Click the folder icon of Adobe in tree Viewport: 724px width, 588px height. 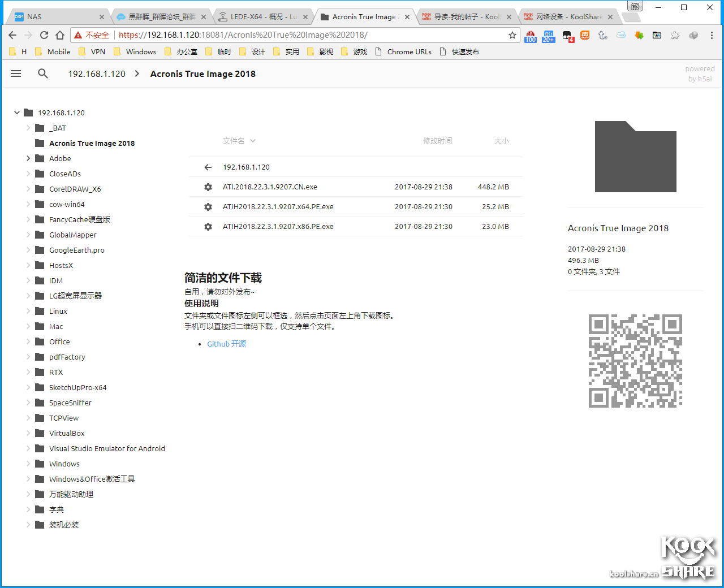tap(40, 158)
